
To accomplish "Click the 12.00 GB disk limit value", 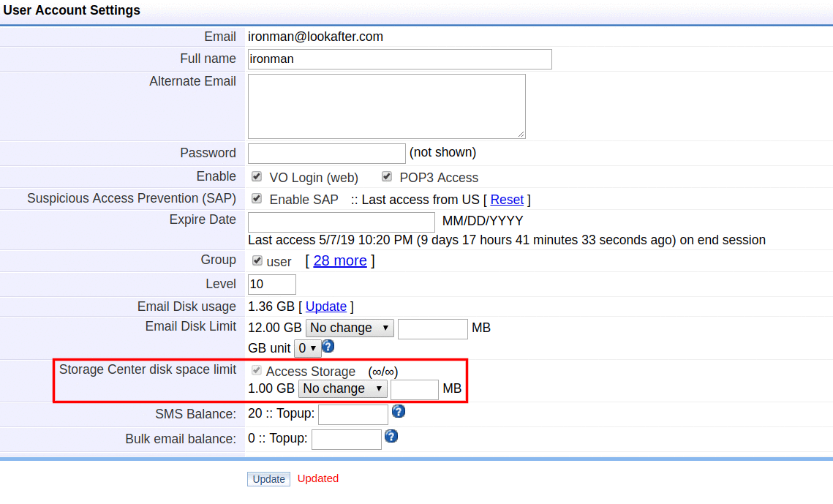I will 275,328.
